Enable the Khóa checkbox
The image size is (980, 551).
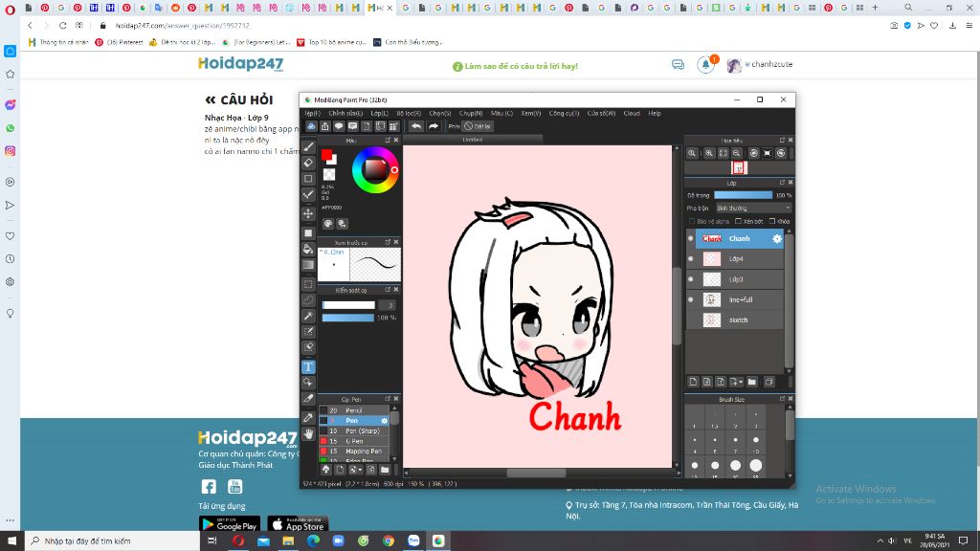click(x=772, y=221)
